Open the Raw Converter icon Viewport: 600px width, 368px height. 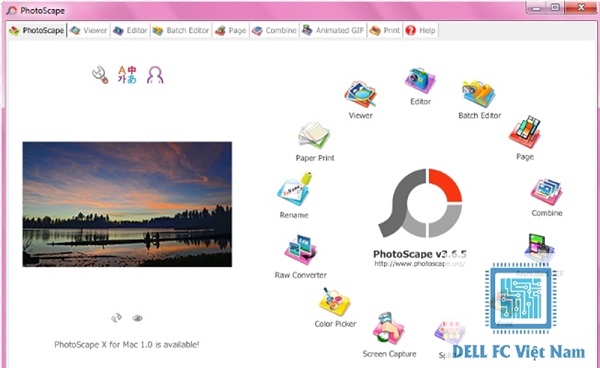[301, 250]
